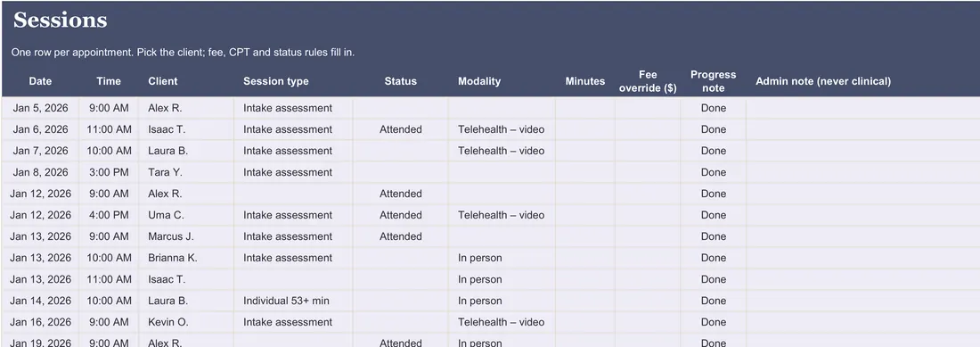
Task: Select Done progress note in Tara Y.'s row
Action: pos(713,172)
